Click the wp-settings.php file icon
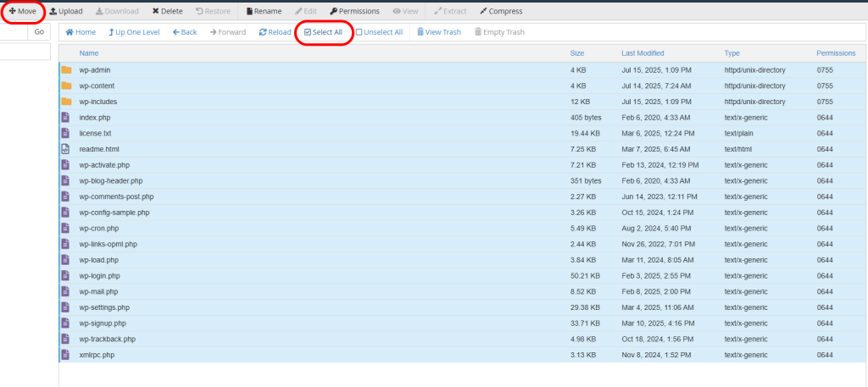This screenshot has width=868, height=387. point(65,307)
